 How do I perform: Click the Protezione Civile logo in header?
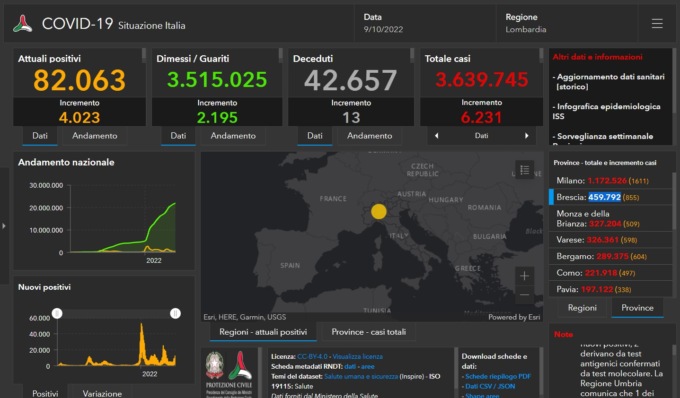pyautogui.click(x=23, y=23)
